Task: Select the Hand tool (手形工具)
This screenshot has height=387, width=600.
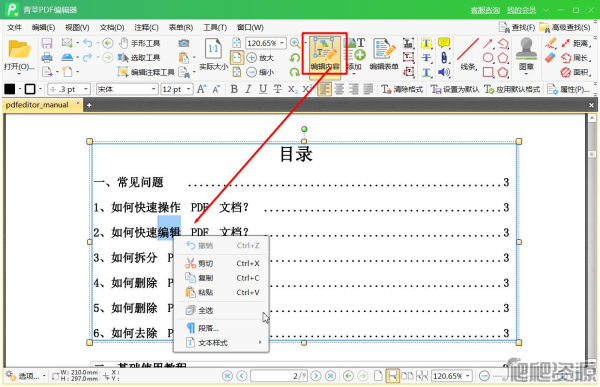Action: click(140, 43)
